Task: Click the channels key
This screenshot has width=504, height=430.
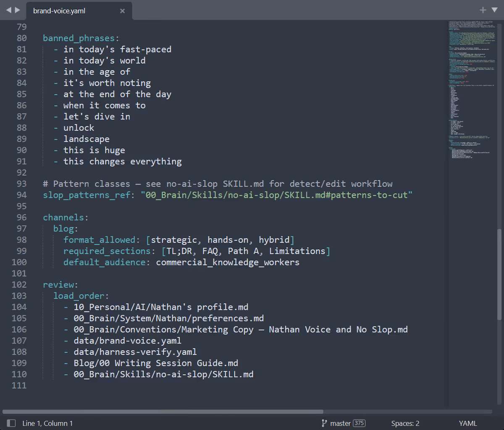Action: click(63, 217)
